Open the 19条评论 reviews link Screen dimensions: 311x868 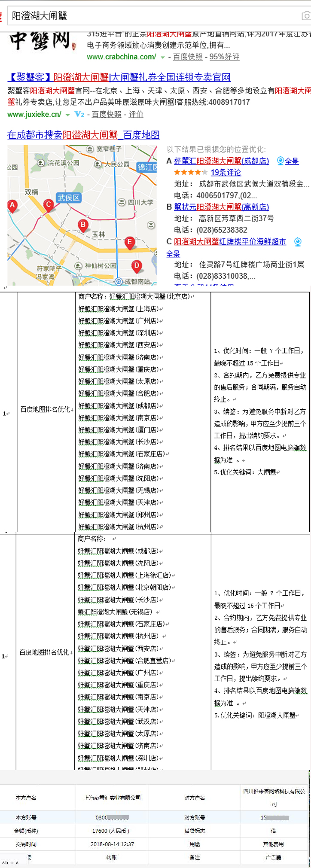(x=226, y=172)
